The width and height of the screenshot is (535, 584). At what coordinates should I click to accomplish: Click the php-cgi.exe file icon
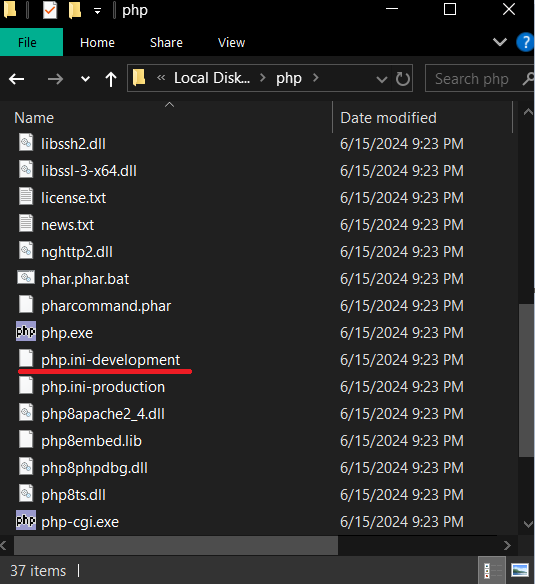[26, 520]
